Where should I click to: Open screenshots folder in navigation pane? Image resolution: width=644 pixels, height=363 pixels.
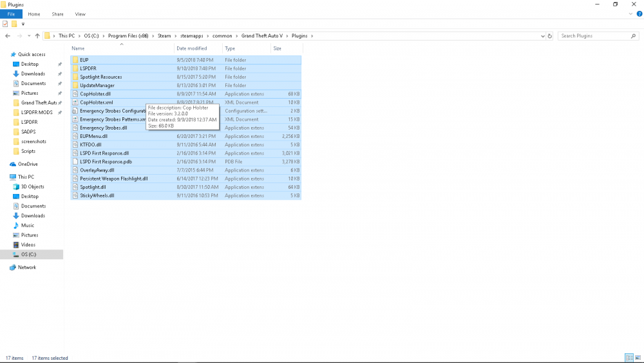point(33,141)
